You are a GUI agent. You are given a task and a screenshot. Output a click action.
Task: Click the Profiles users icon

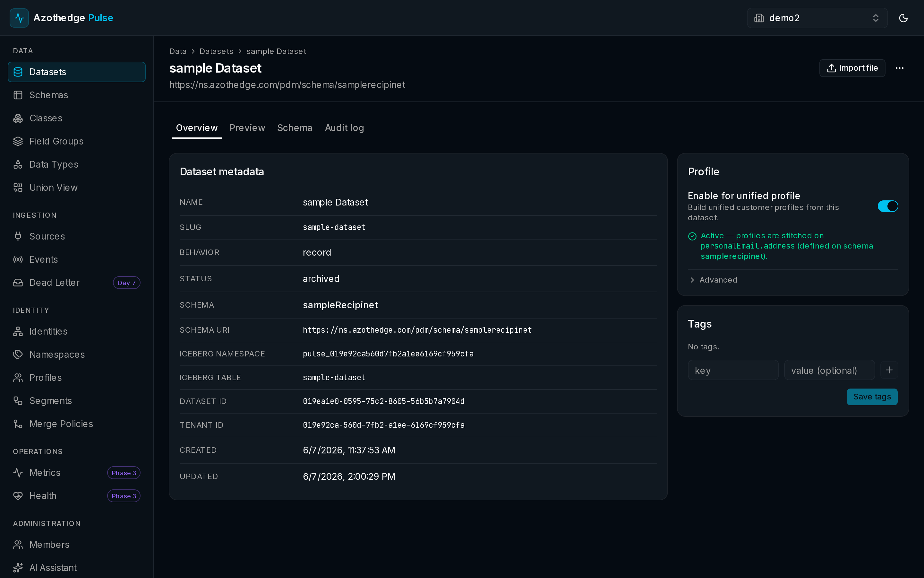pyautogui.click(x=18, y=378)
